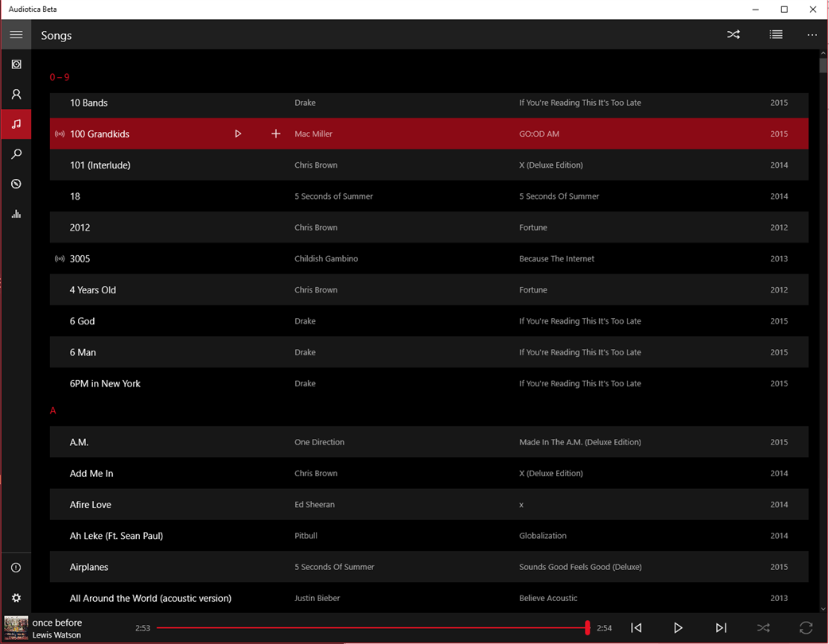
Task: Click artist Justin Bieber
Action: (317, 598)
